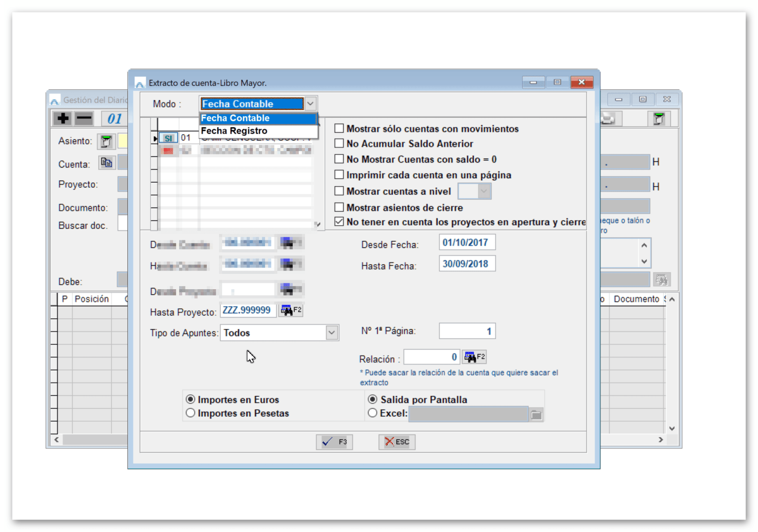Click the Hasta Proyecto F2 search icon
Viewport: 758px width, 532px height.
[x=291, y=310]
